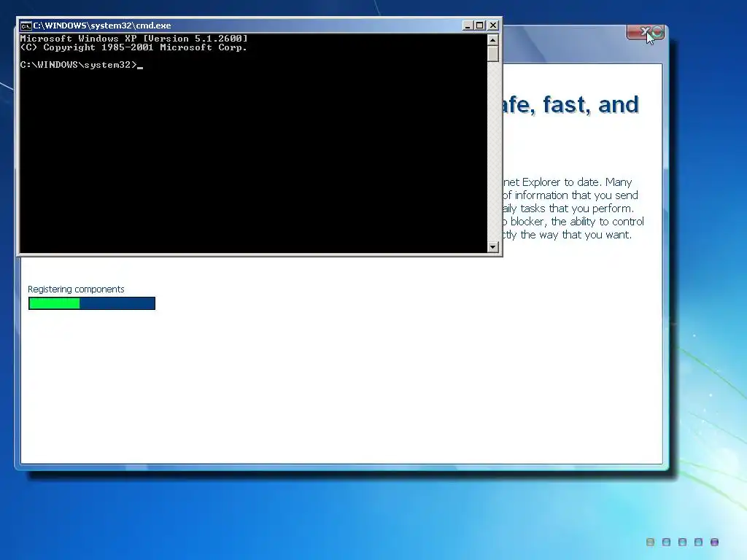
Task: Minimize the cmd.exe window
Action: click(468, 26)
